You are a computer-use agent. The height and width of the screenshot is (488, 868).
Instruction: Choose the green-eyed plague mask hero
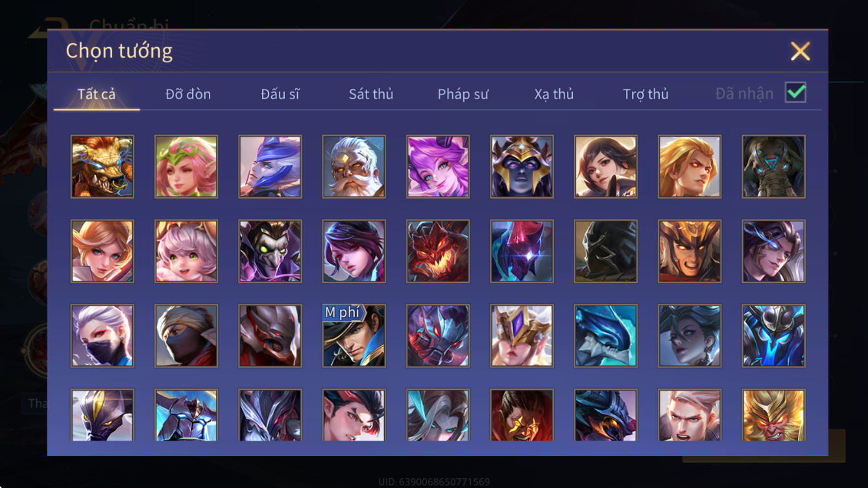(270, 251)
